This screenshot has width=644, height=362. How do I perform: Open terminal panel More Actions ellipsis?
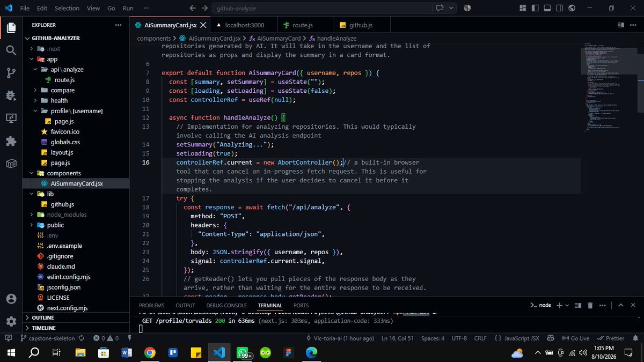click(x=603, y=305)
